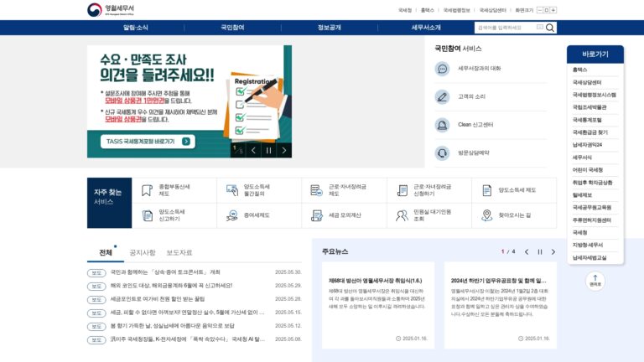Screen dimensions: 644x362
Task: Advance to next 주요뉴스 page
Action: [x=553, y=252]
